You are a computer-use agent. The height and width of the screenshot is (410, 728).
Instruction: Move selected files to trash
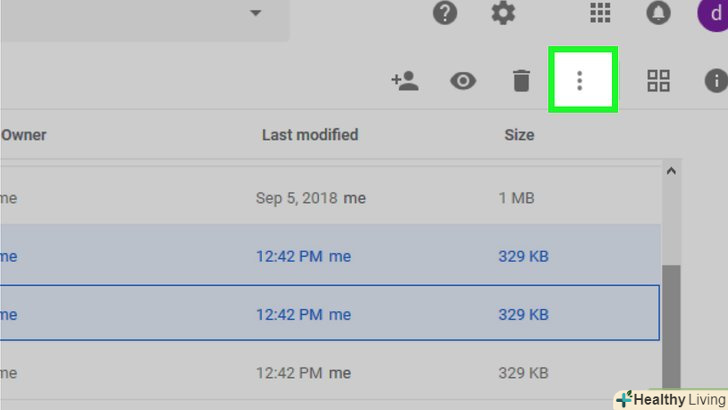point(521,81)
